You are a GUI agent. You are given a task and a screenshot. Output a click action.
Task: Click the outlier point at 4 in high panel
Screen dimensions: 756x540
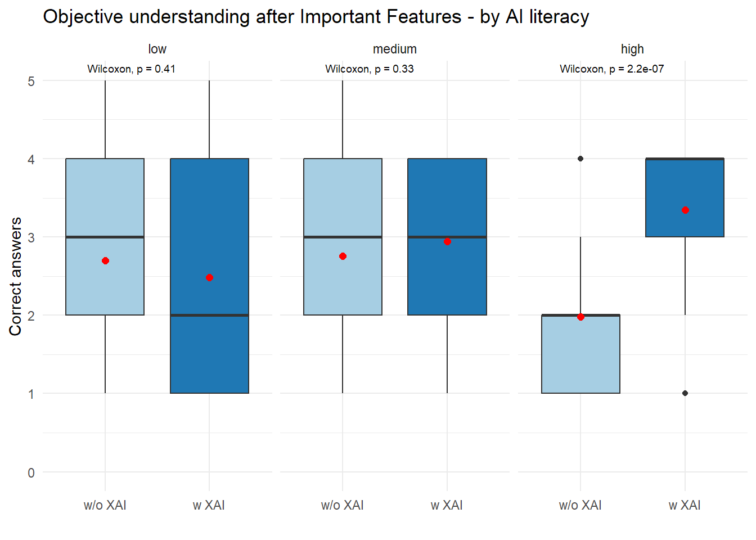[x=580, y=159]
